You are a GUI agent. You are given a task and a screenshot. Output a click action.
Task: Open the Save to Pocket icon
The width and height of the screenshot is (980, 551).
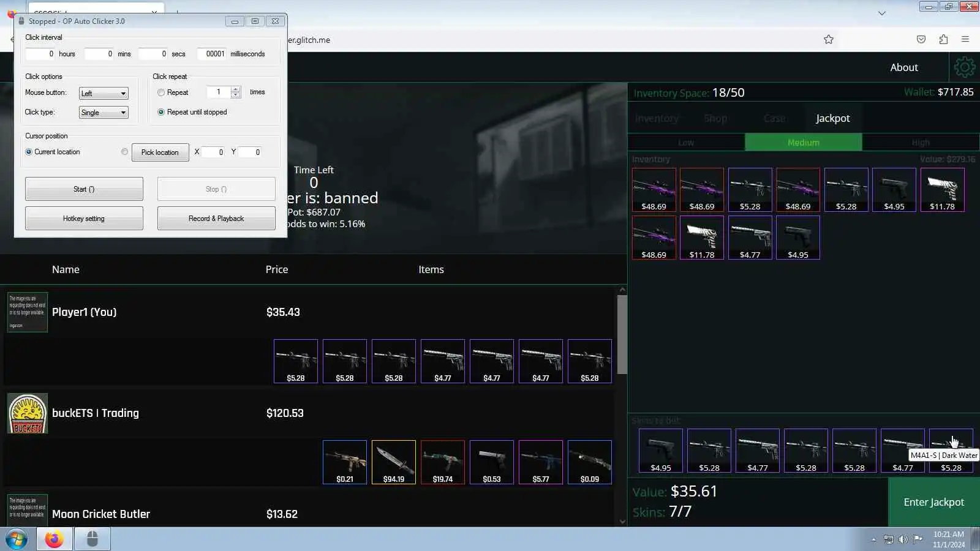(921, 40)
